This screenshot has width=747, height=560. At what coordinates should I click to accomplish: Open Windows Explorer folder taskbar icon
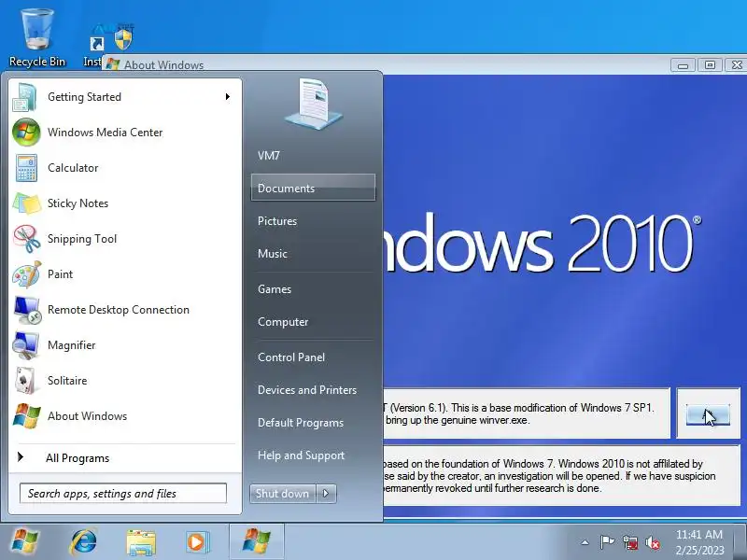point(141,542)
